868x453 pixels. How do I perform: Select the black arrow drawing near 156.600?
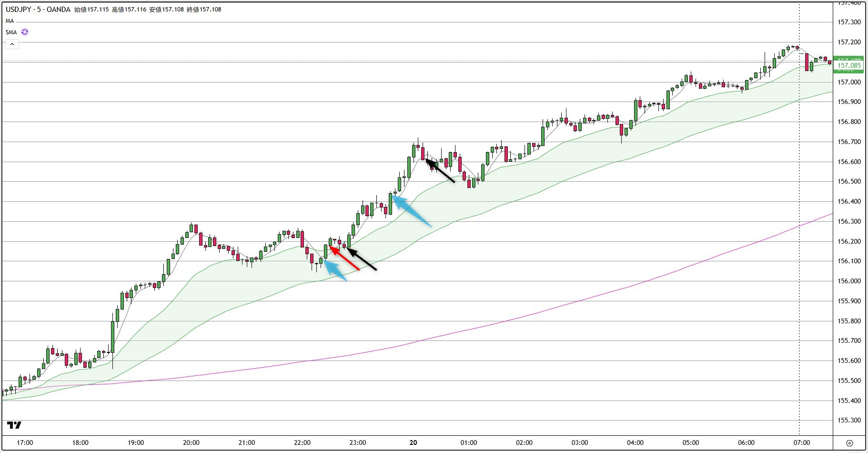coord(441,172)
